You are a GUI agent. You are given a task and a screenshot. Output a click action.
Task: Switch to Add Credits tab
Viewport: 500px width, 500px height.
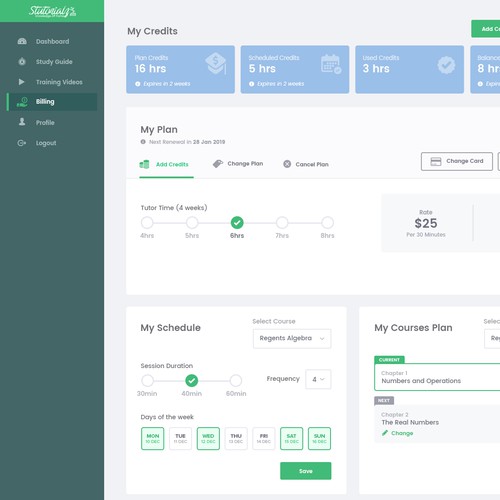166,165
